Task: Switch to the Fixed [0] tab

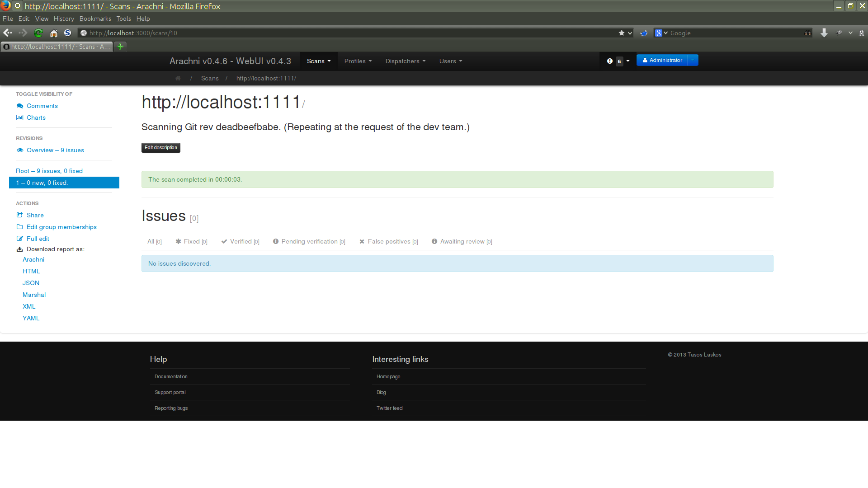Action: point(191,242)
